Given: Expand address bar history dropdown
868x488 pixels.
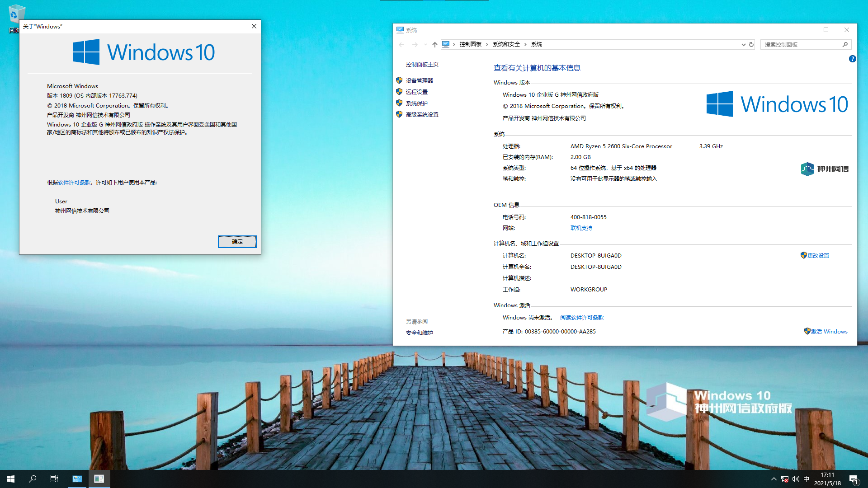Looking at the screenshot, I should click(x=743, y=44).
